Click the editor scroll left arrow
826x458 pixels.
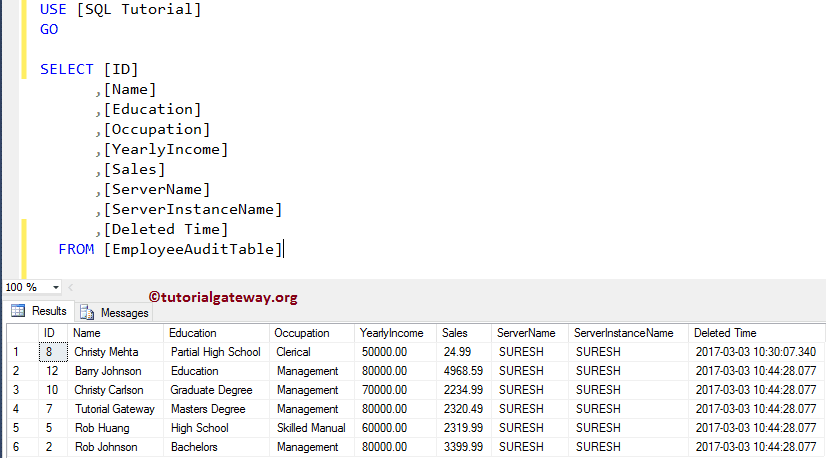tap(71, 287)
